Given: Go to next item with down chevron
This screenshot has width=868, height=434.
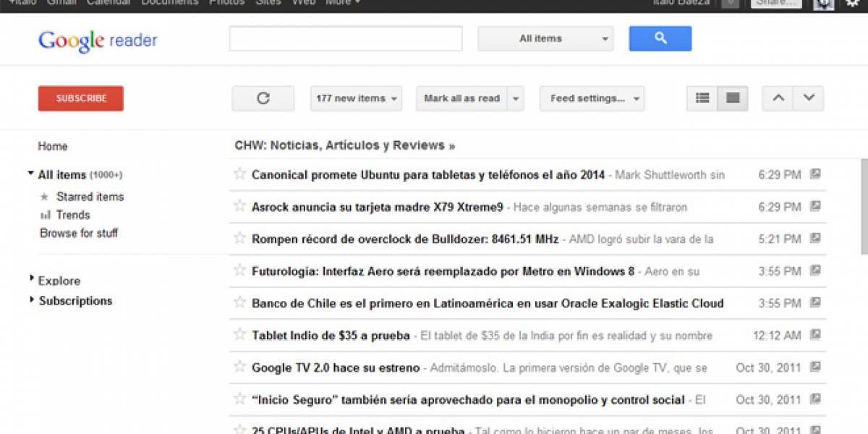Looking at the screenshot, I should [809, 98].
